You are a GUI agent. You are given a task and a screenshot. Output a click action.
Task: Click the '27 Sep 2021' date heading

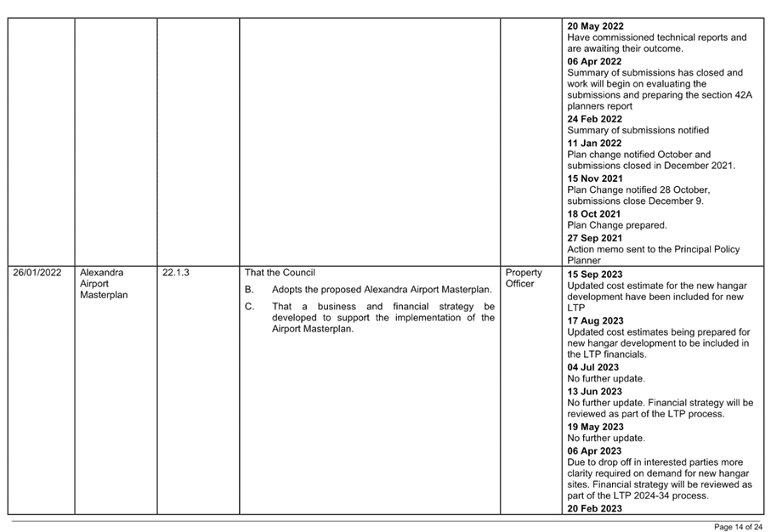594,239
